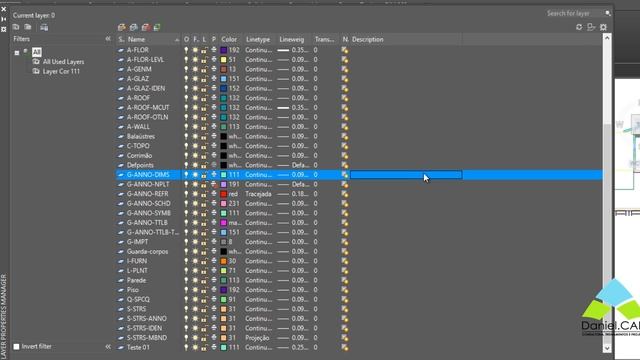Collapse the All filter tree node

[x=17, y=53]
